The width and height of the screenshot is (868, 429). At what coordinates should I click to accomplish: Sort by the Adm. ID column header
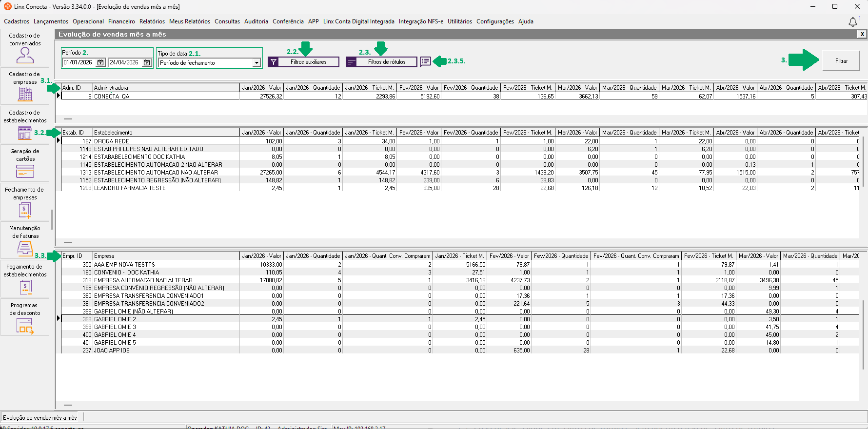[x=77, y=88]
